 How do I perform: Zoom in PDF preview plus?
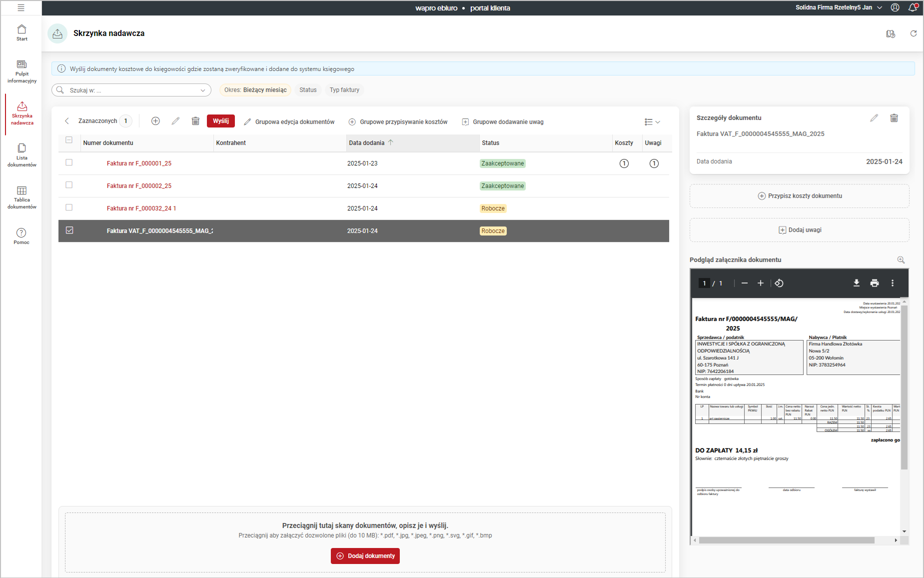point(761,283)
